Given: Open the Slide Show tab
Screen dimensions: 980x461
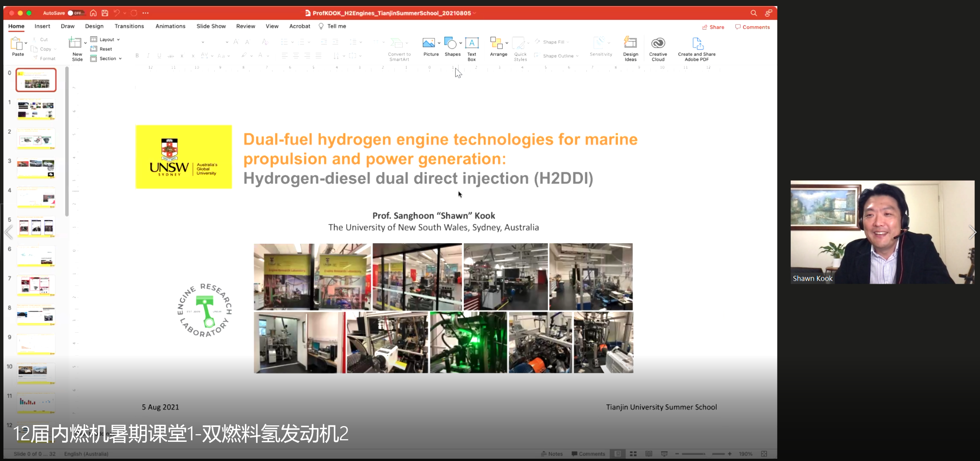Looking at the screenshot, I should click(211, 26).
